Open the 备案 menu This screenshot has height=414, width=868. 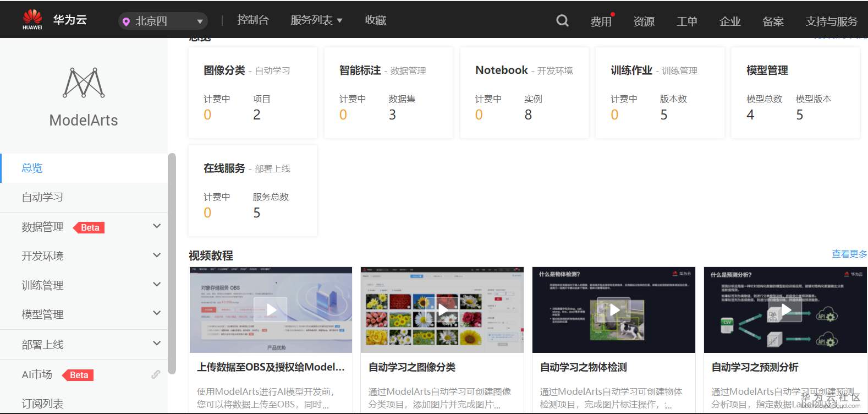click(773, 21)
